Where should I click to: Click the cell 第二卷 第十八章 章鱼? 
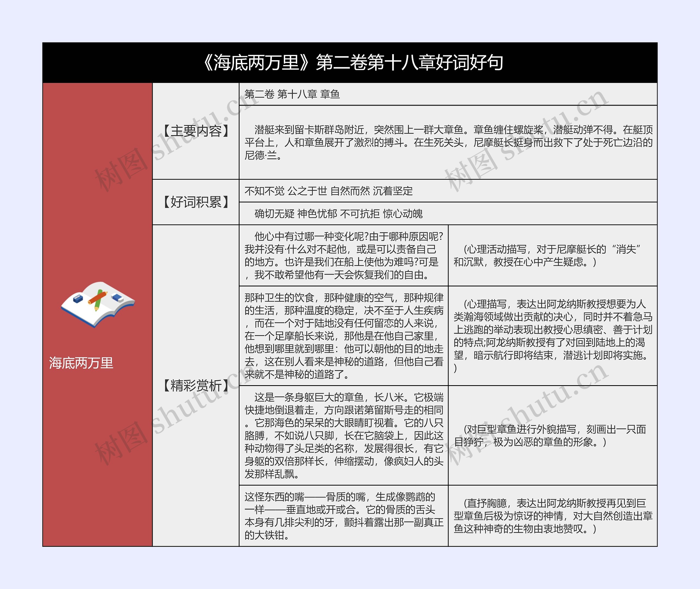tap(448, 94)
